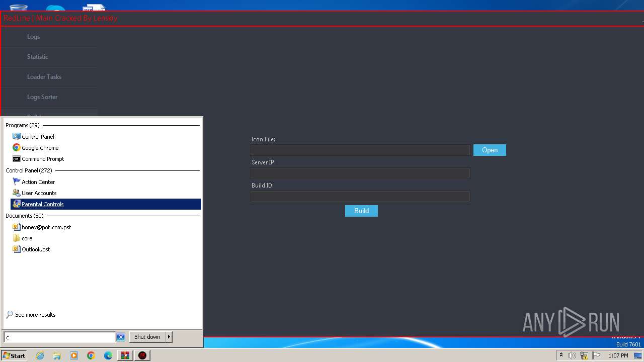Launch Chrome from the taskbar
This screenshot has height=362, width=644.
(x=91, y=355)
